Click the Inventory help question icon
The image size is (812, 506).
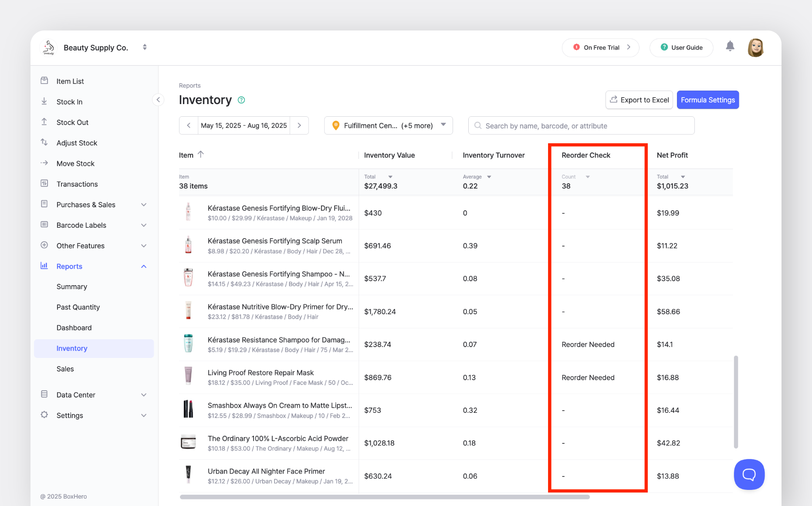(241, 100)
